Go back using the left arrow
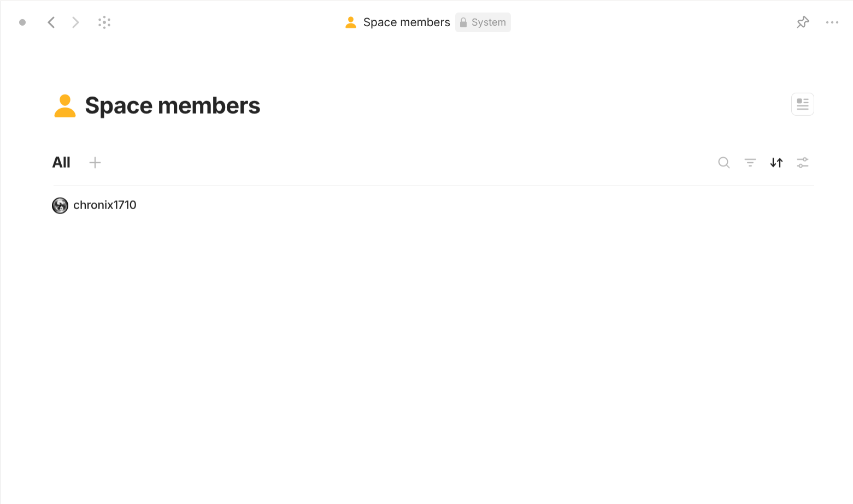The height and width of the screenshot is (504, 853). (51, 22)
